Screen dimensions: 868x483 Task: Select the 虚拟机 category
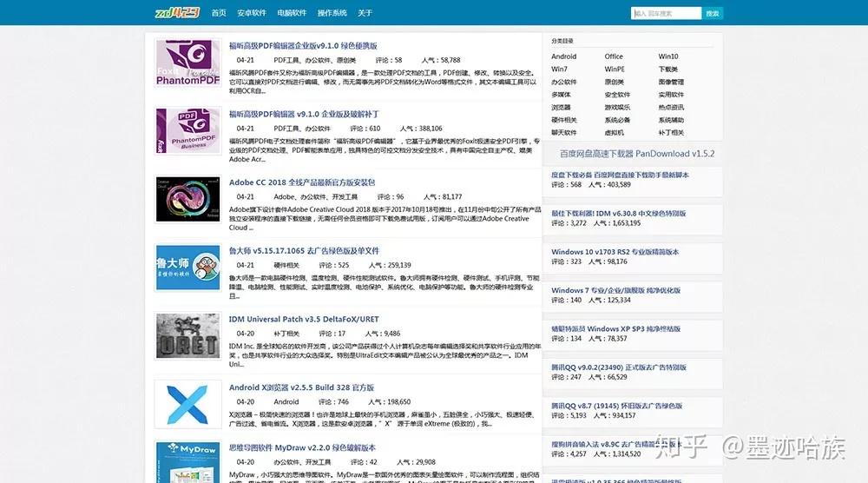pyautogui.click(x=615, y=133)
